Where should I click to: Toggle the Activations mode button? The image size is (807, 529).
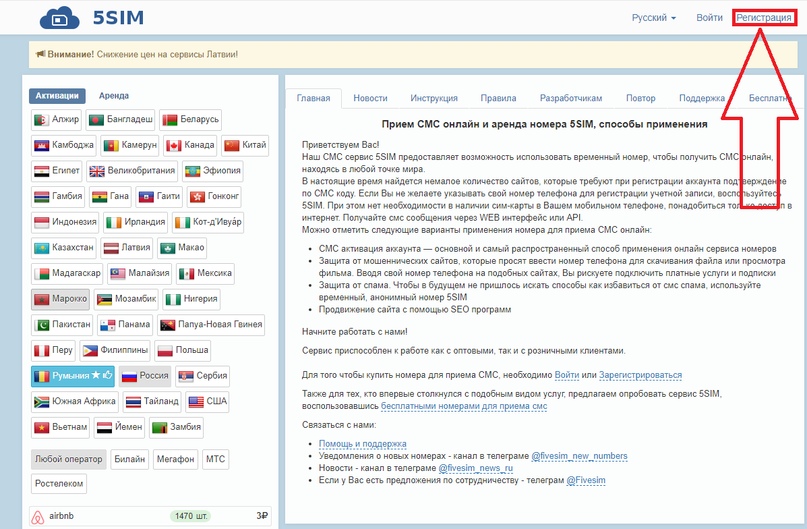tap(57, 96)
